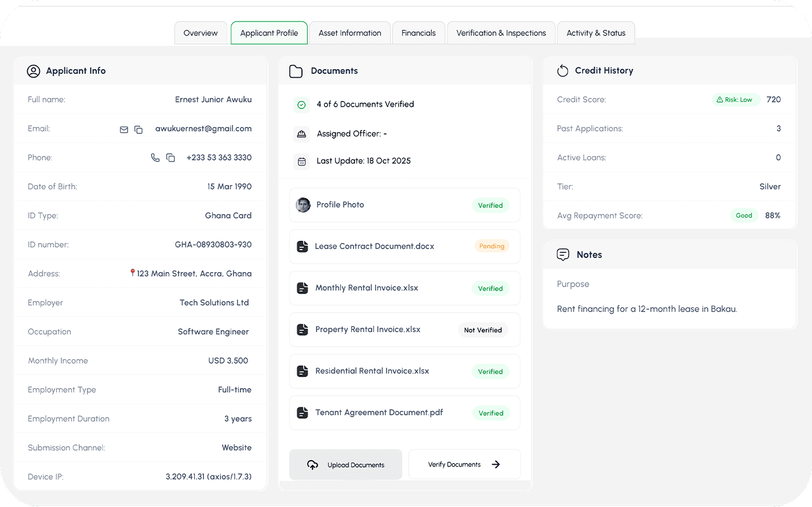Click the Lease Contract Document file icon
Image resolution: width=812 pixels, height=507 pixels.
[303, 247]
